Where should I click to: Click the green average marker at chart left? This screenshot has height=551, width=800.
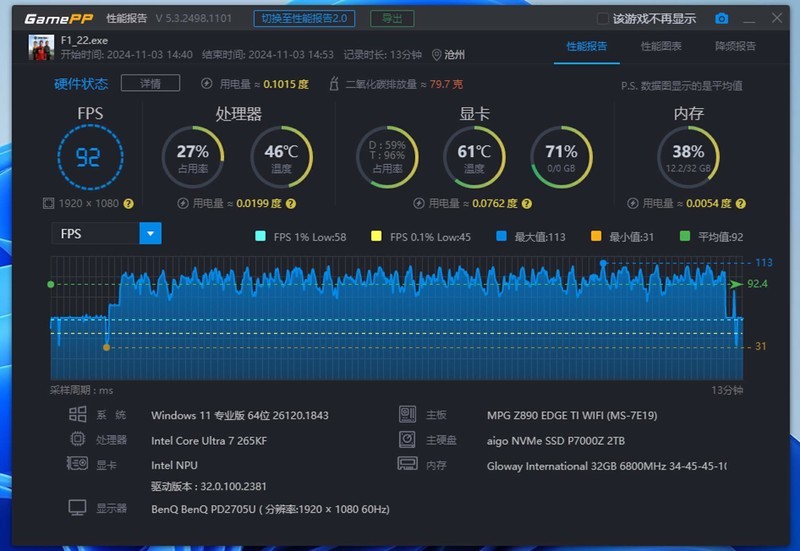tap(51, 284)
